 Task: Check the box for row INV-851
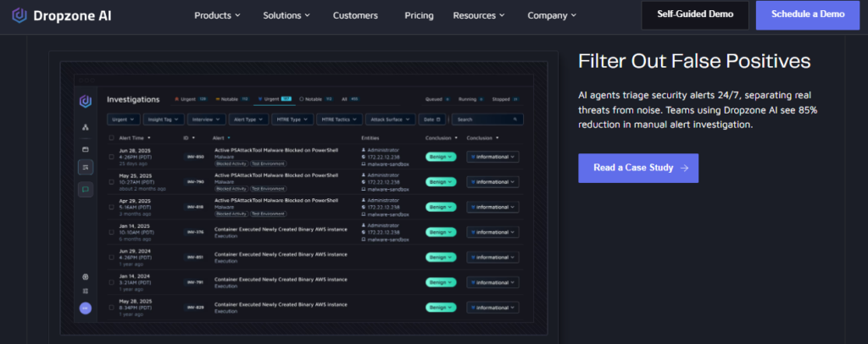[x=111, y=258]
